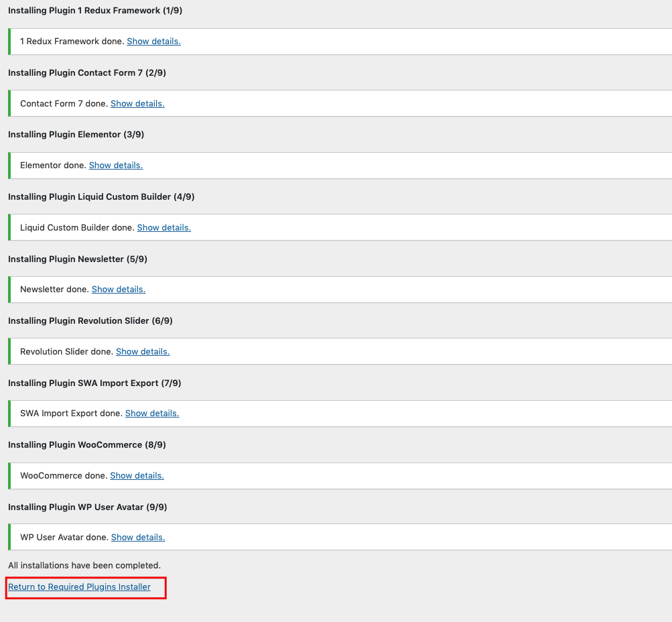The width and height of the screenshot is (672, 622).
Task: Click the Installing Plugin WP User Avatar heading
Action: (87, 507)
